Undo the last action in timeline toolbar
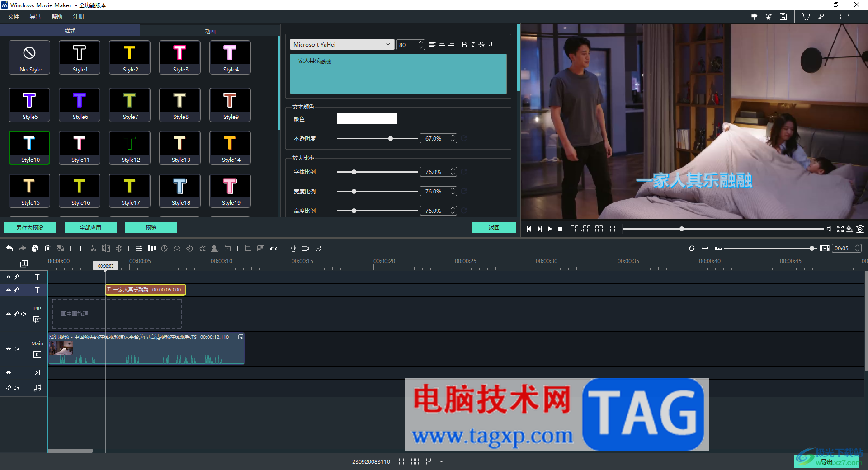The width and height of the screenshot is (868, 470). pos(9,248)
